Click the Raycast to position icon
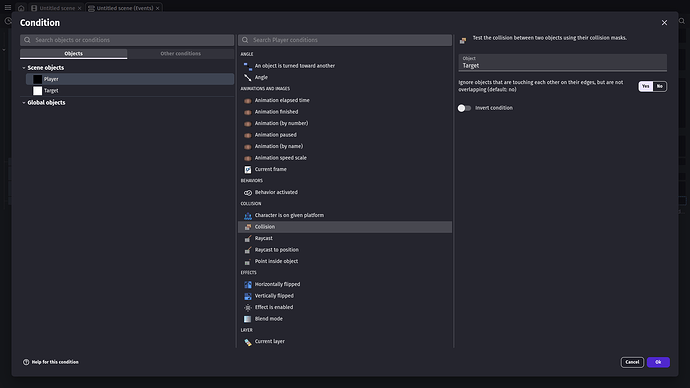Screen dimensions: 690x388 [x=248, y=250]
